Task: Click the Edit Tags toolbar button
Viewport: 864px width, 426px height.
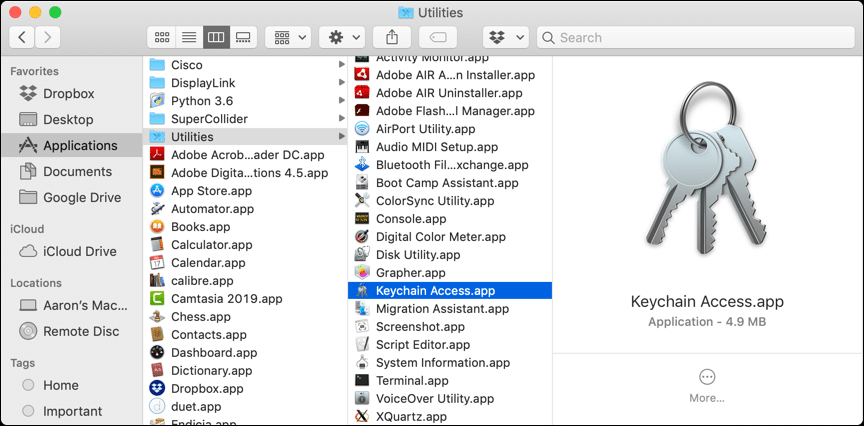Action: (437, 37)
